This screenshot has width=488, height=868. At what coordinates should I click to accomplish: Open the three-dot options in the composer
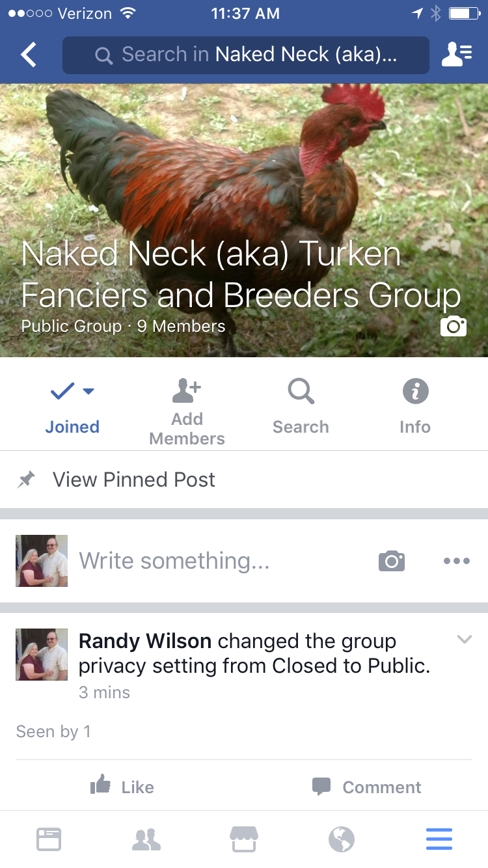coord(457,561)
